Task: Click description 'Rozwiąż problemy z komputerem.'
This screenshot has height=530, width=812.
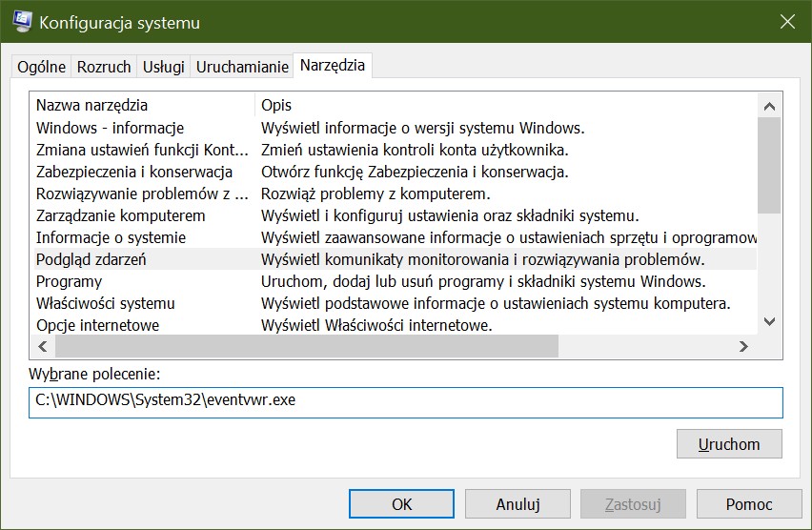Action: 376,194
